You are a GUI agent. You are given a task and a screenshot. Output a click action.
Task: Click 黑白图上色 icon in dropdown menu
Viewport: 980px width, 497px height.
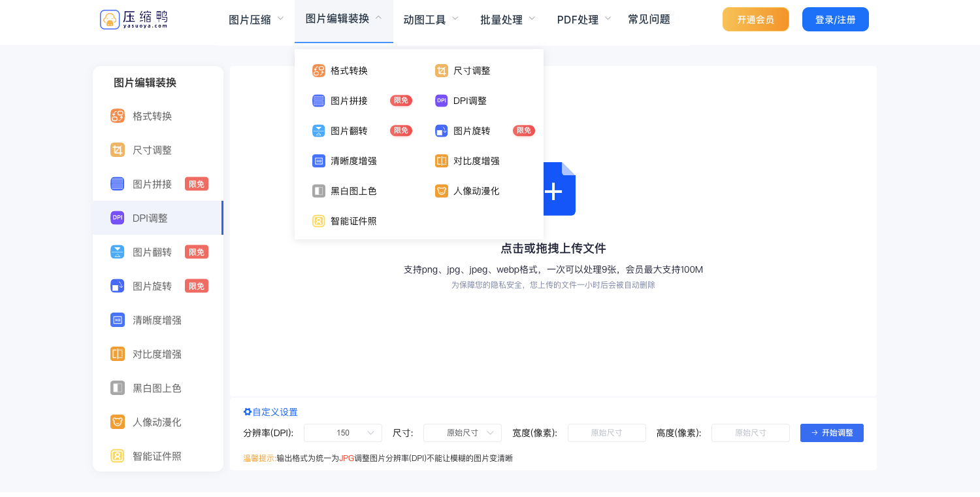[x=319, y=191]
